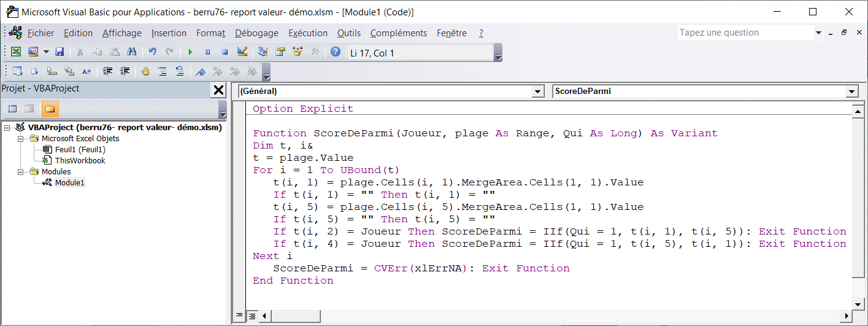Click View Code button in Project pane
This screenshot has width=868, height=326.
point(12,109)
